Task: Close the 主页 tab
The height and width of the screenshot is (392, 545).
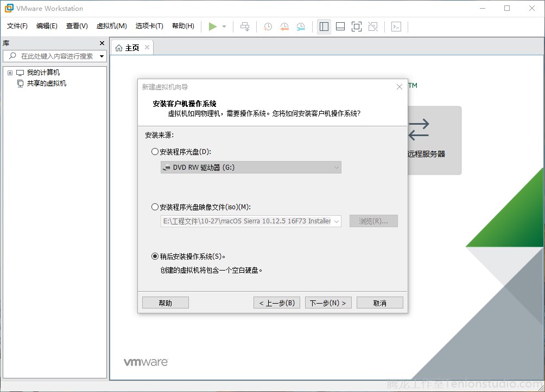Action: click(147, 47)
